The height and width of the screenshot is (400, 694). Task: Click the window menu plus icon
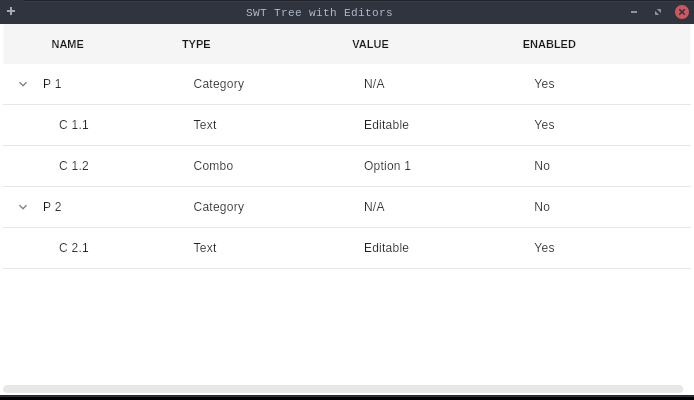(x=11, y=12)
